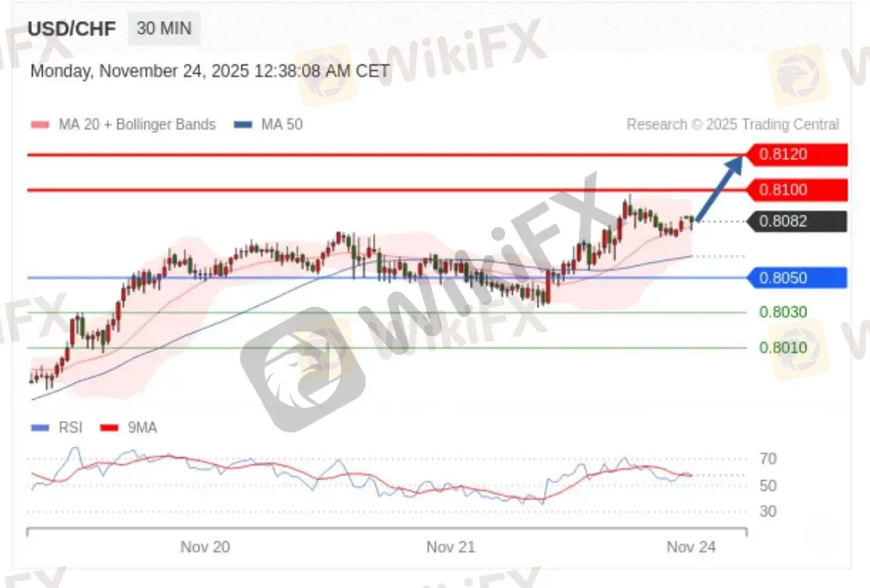Click the Research © 2025 Trading Central credit

(x=732, y=124)
